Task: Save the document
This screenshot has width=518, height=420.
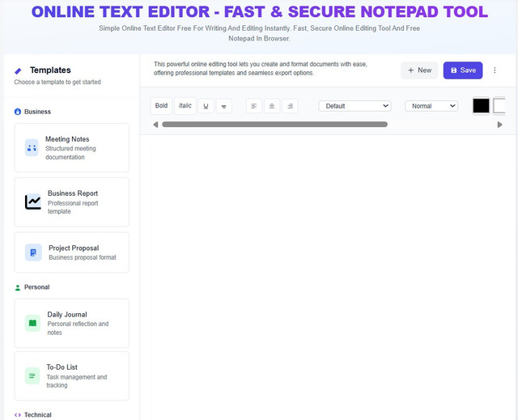Action: tap(463, 70)
